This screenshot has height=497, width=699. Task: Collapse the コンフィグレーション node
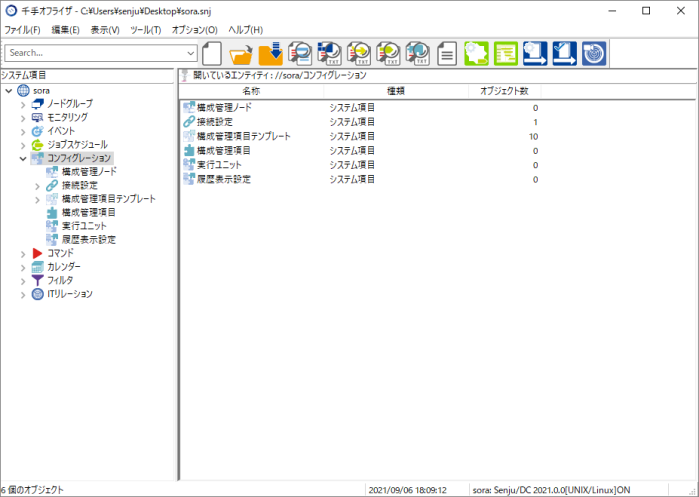pos(23,159)
